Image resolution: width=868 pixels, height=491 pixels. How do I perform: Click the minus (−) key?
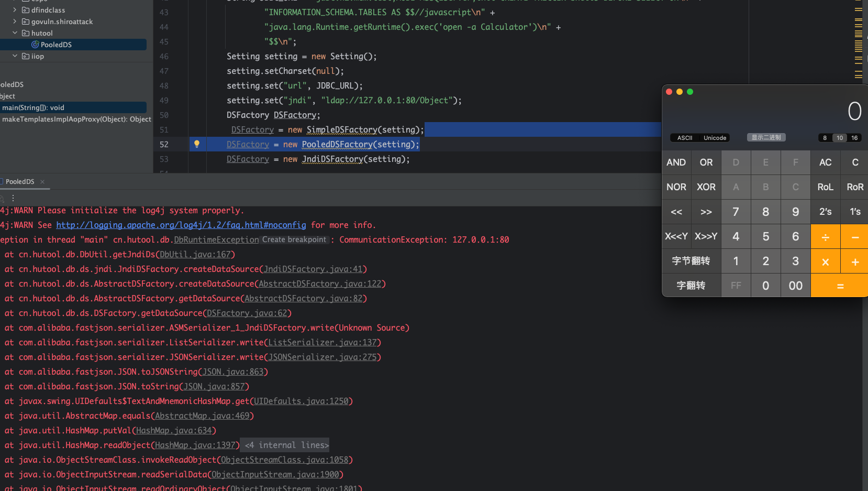coord(855,237)
